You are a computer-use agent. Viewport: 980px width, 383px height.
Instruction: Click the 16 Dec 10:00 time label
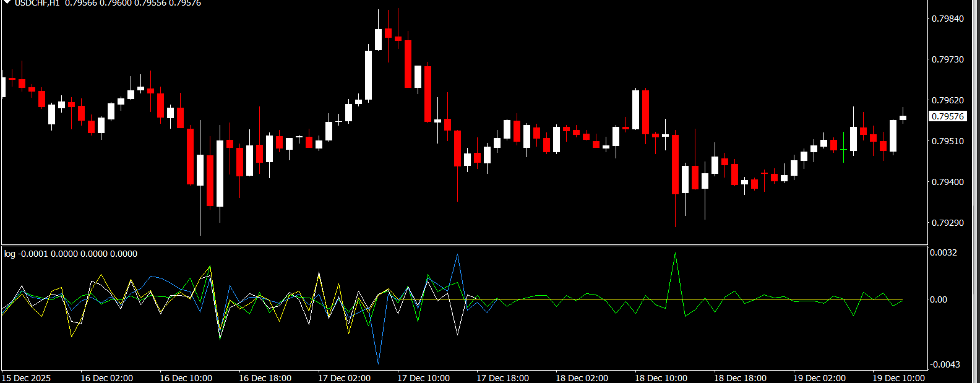pyautogui.click(x=186, y=378)
